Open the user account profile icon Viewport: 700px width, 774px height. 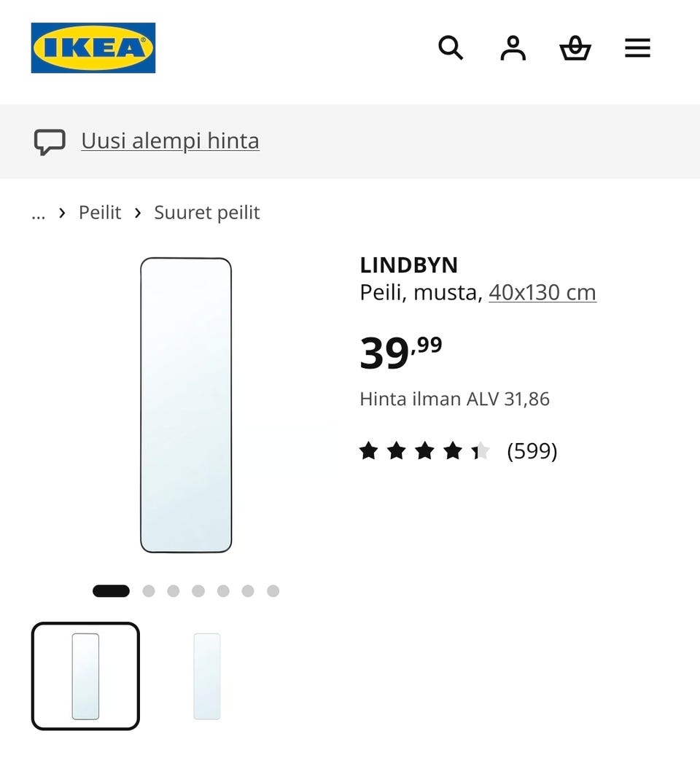pyautogui.click(x=513, y=48)
